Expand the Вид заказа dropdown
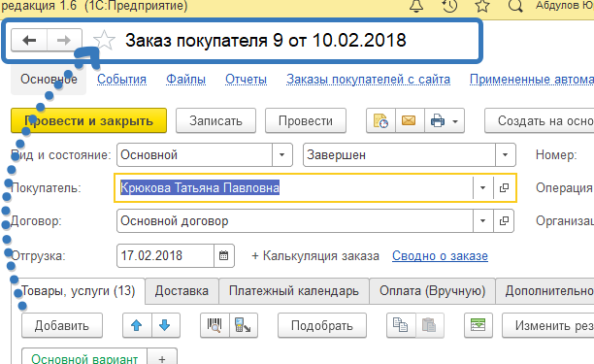The image size is (594, 364). click(282, 155)
